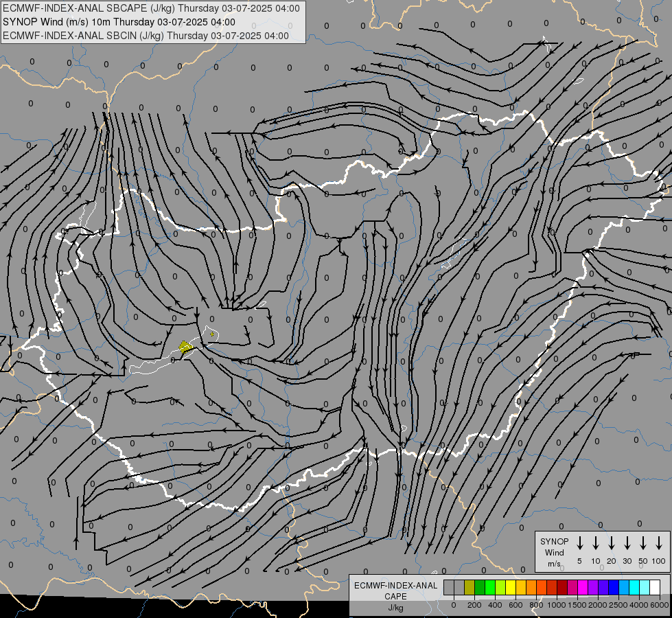Click the CAPE scale tick label 2500

pos(618,605)
